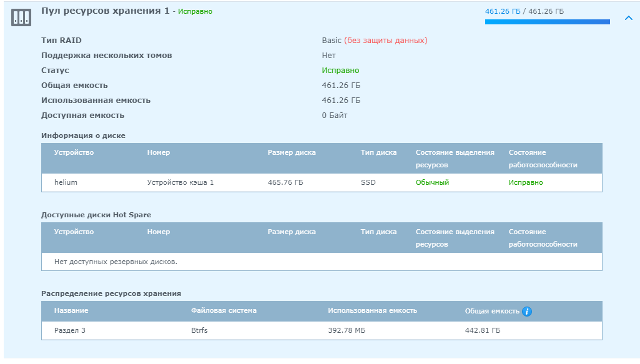Select the Раздел 3 volume row
This screenshot has width=640, height=364.
[x=322, y=330]
